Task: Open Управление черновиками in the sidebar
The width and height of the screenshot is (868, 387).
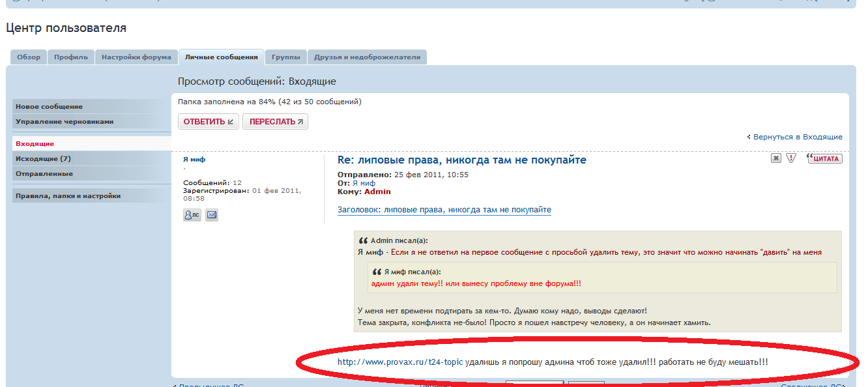Action: 65,121
